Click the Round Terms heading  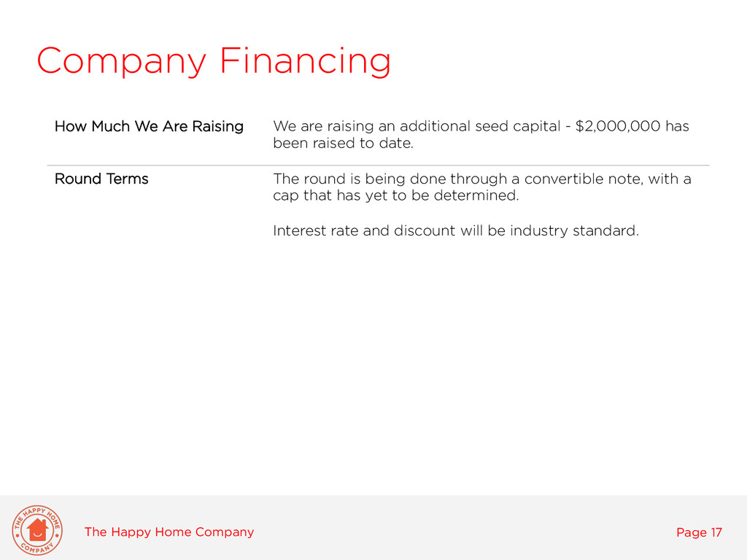point(101,179)
